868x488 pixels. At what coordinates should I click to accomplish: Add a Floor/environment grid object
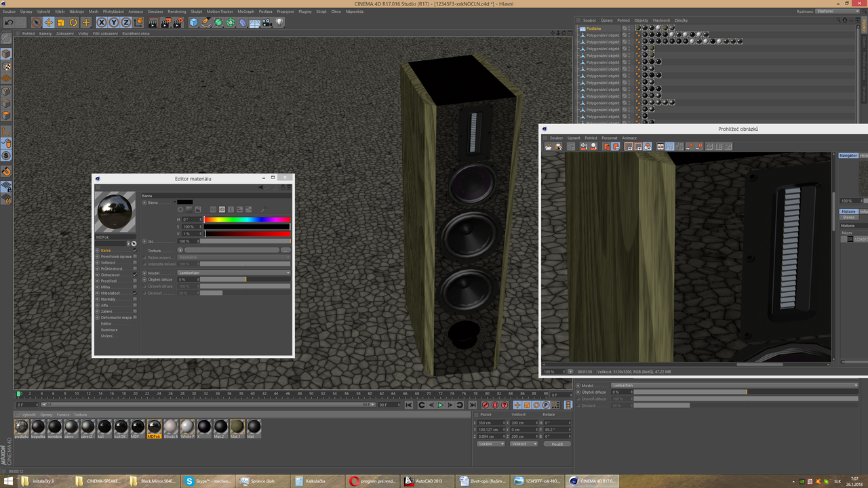tap(255, 22)
